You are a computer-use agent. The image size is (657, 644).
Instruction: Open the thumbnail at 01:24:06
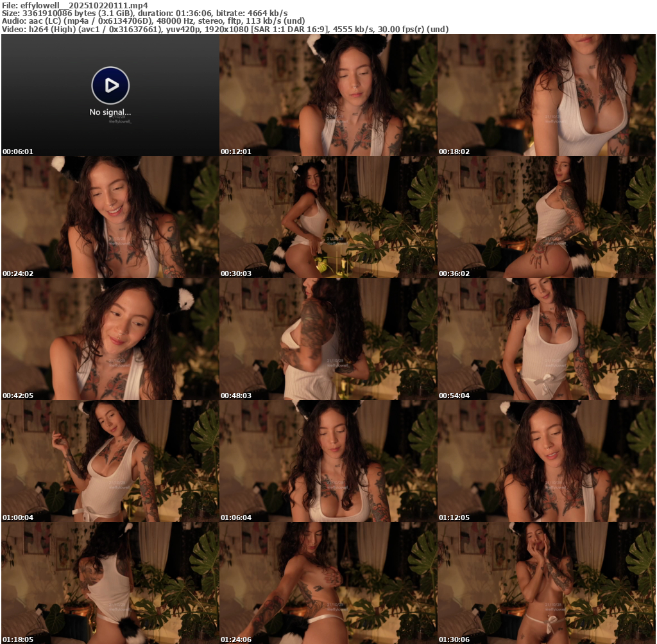click(x=328, y=582)
